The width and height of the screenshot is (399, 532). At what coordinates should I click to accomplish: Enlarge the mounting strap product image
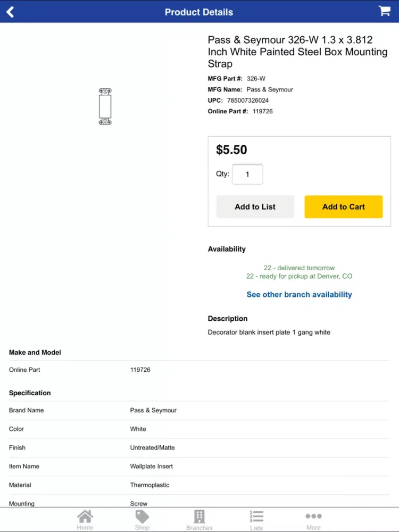(105, 106)
